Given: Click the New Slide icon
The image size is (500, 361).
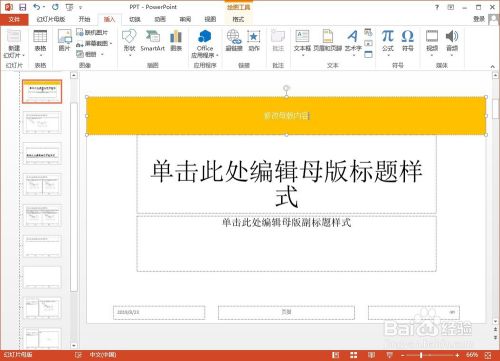Looking at the screenshot, I should [x=14, y=36].
